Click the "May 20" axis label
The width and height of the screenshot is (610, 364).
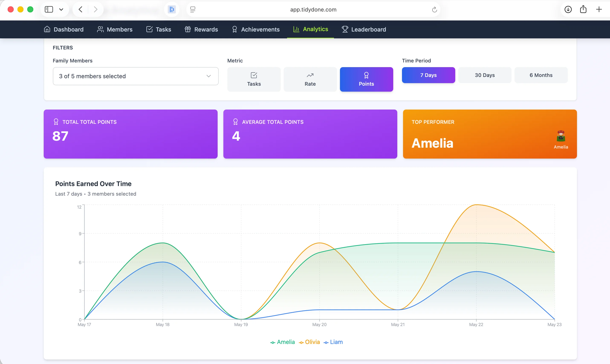(319, 325)
